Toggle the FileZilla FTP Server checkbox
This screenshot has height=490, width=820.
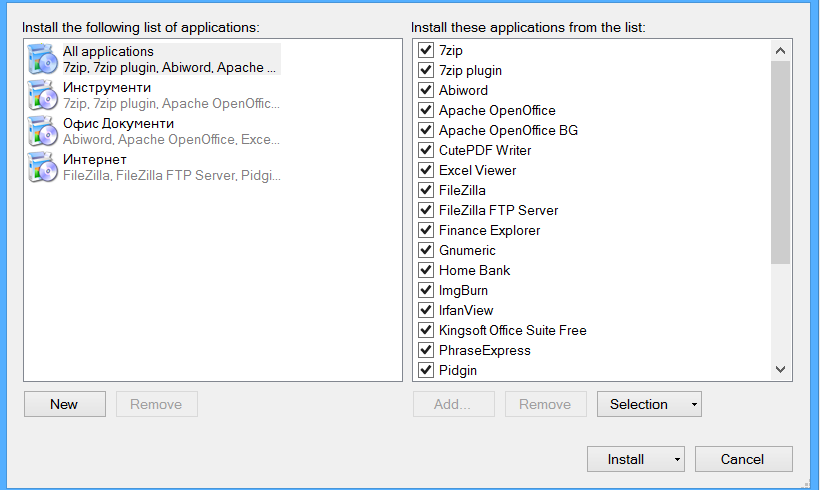point(426,210)
